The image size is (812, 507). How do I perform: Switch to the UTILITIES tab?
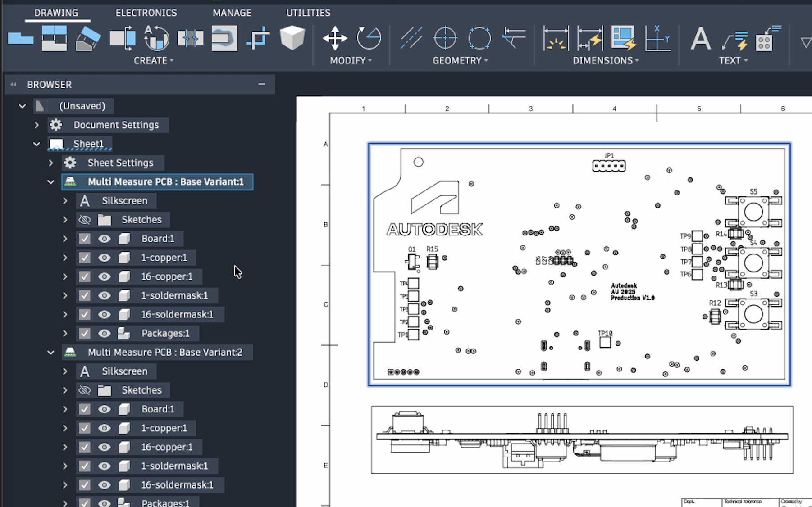click(308, 13)
